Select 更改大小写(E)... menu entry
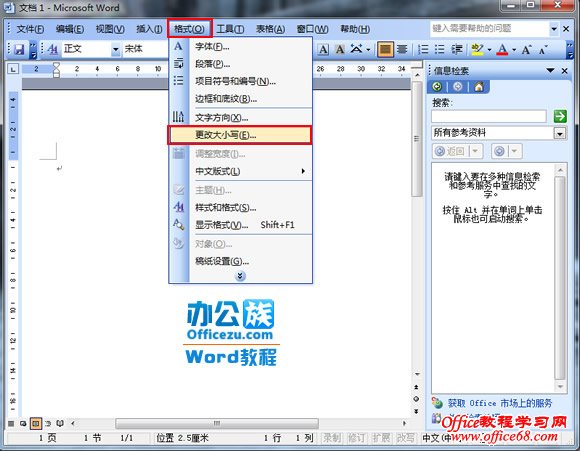580x451 pixels. (240, 135)
